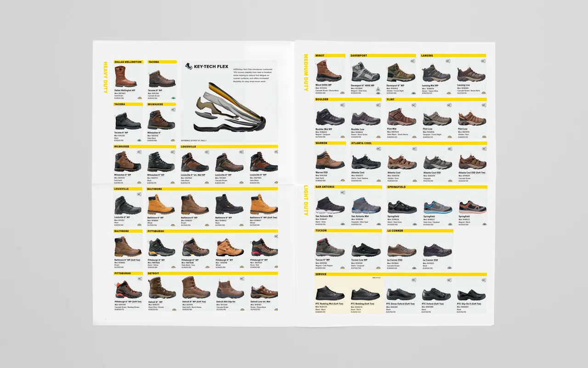The image size is (588, 368).
Task: Select the Minot 600G WP boot image
Action: pos(329,72)
